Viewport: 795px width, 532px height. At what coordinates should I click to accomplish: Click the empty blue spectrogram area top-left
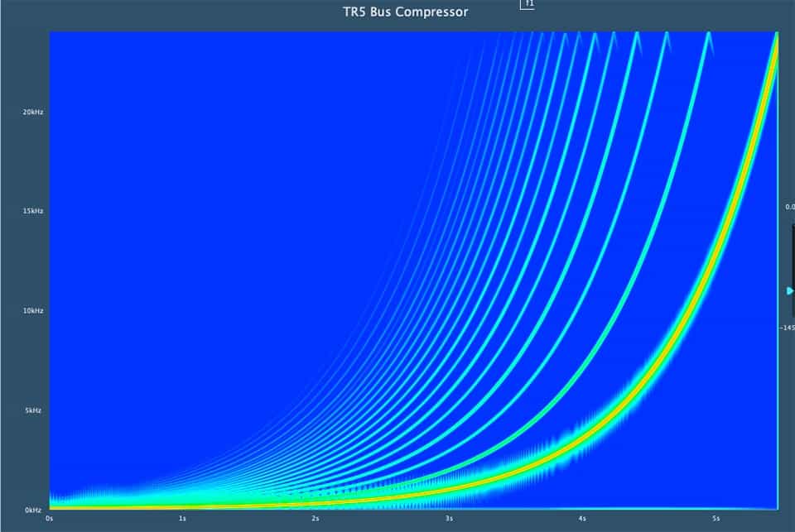(x=166, y=124)
